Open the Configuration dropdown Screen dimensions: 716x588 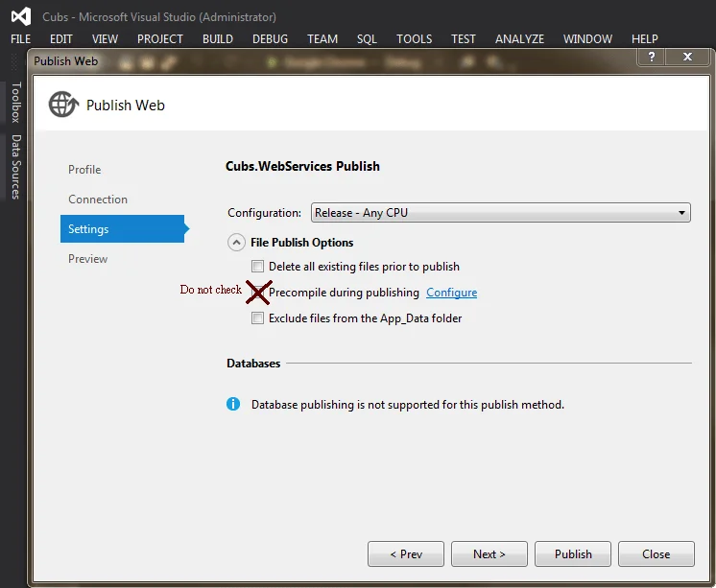tap(500, 213)
